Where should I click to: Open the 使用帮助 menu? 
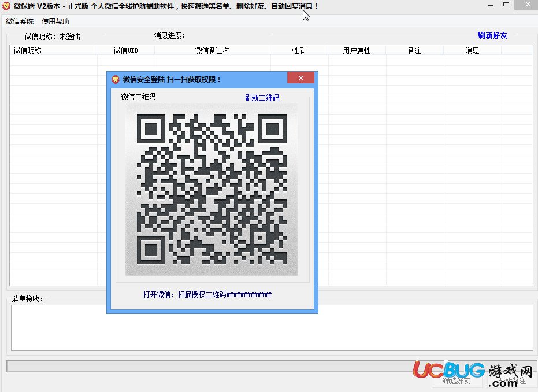click(x=55, y=21)
